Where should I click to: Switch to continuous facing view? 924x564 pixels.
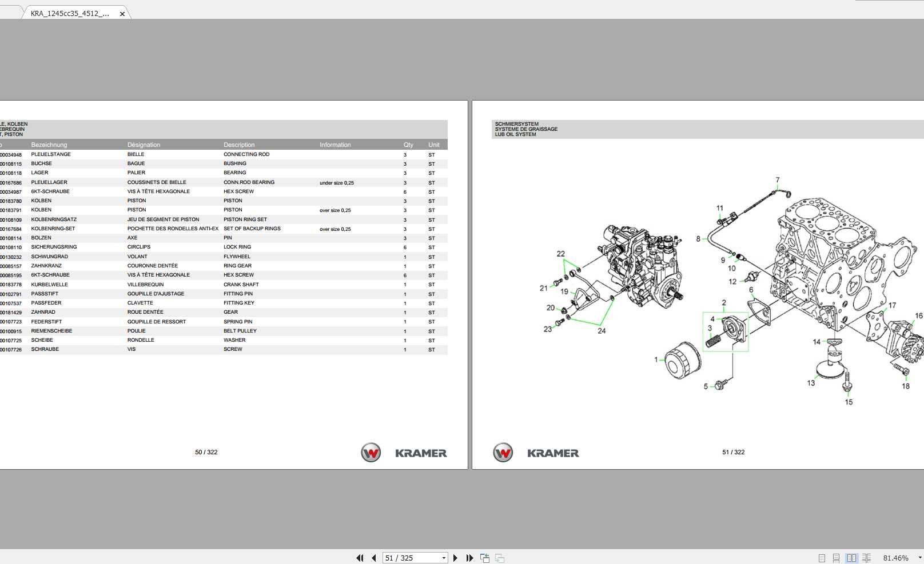[x=866, y=558]
